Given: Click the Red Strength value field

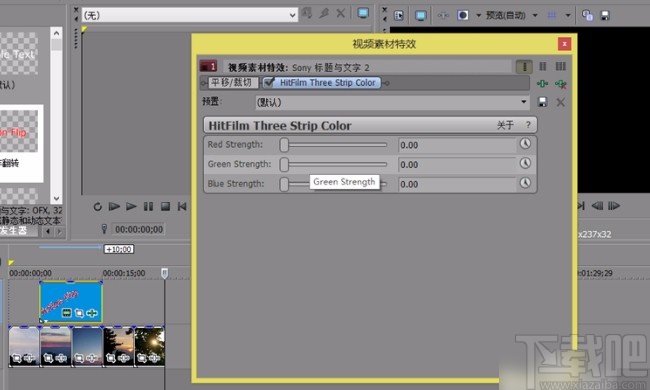Looking at the screenshot, I should pyautogui.click(x=457, y=145).
